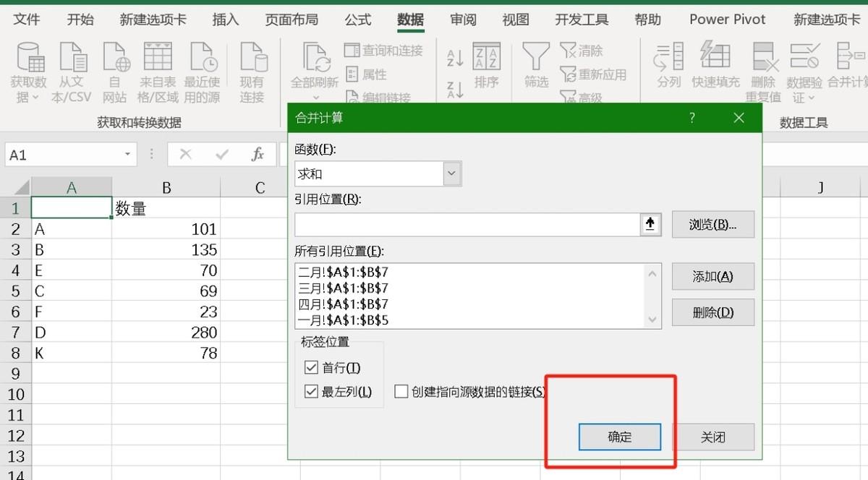Screen dimensions: 868x480
Task: Click the references list scroll up arrow
Action: coord(652,274)
